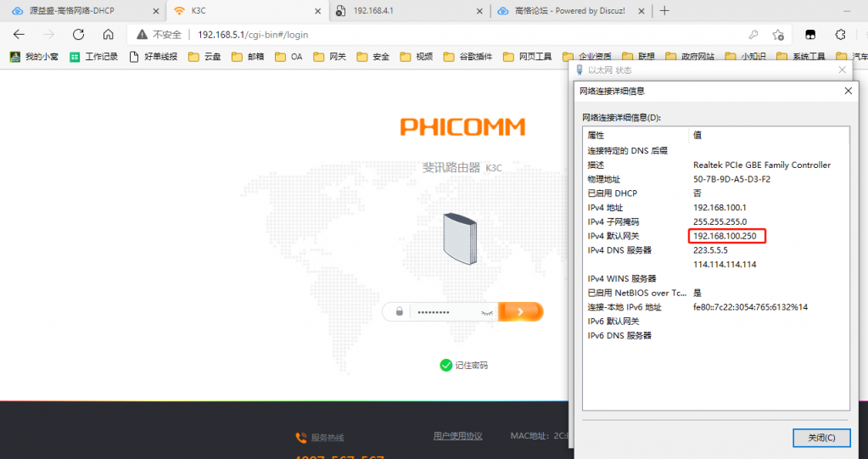Viewport: 868px width, 459px height.
Task: Switch to the 高恪论坛 Discuz tab
Action: click(571, 10)
